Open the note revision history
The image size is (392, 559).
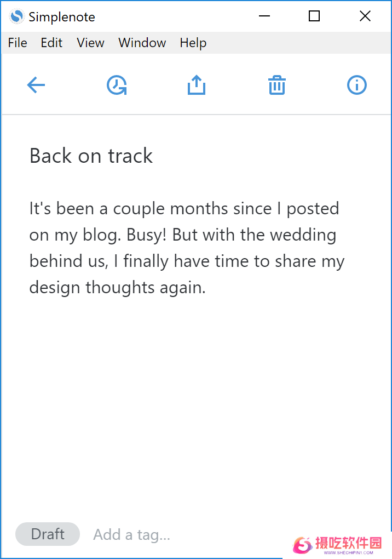(x=117, y=85)
